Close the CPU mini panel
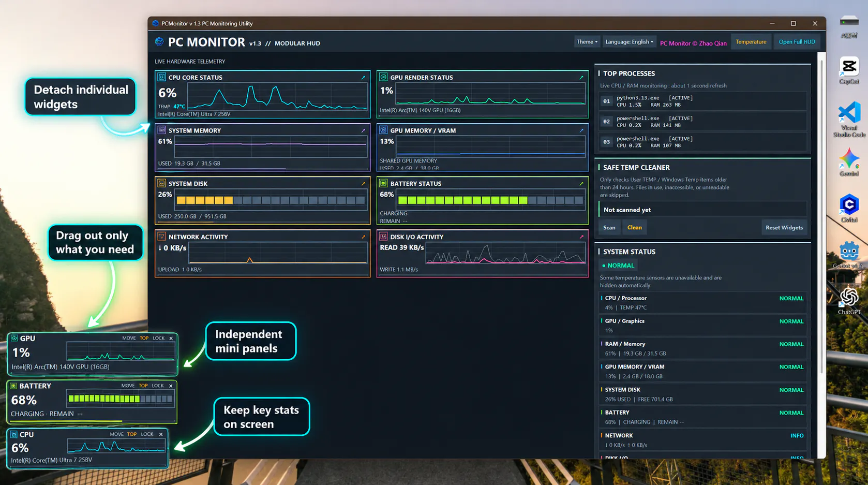The height and width of the screenshot is (485, 868). [161, 435]
